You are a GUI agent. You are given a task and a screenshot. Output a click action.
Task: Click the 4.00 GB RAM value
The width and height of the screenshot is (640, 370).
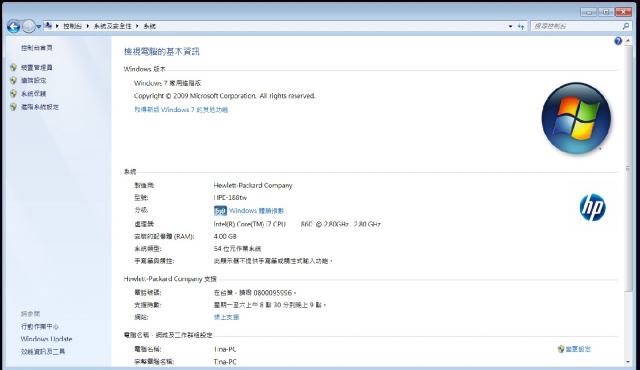(225, 236)
